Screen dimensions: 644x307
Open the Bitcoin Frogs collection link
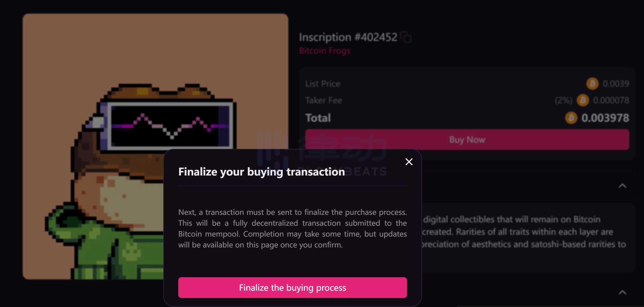pyautogui.click(x=325, y=50)
